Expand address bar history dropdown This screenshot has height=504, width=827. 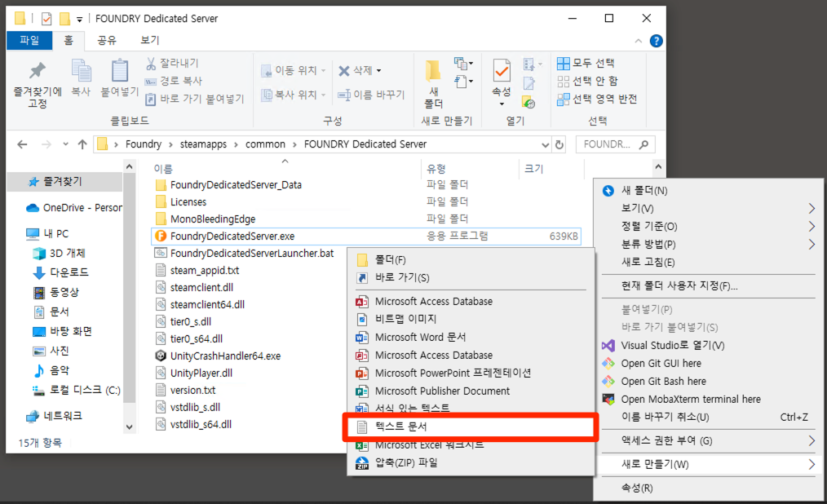click(546, 144)
